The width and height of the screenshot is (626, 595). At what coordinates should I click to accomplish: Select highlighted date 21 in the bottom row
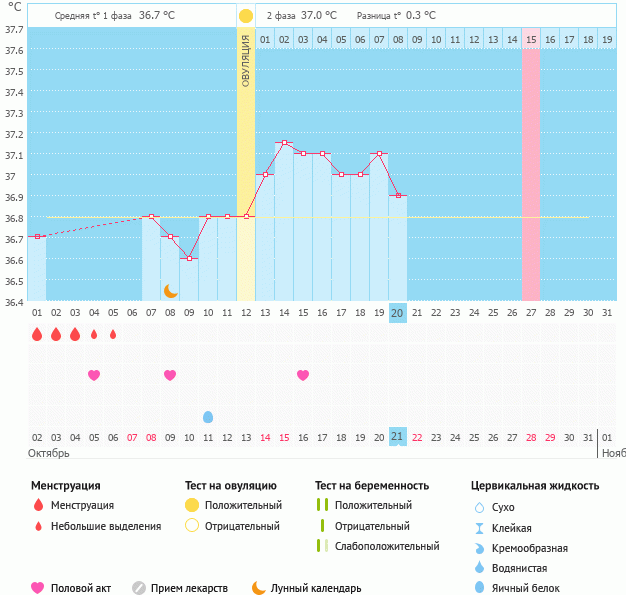point(397,437)
